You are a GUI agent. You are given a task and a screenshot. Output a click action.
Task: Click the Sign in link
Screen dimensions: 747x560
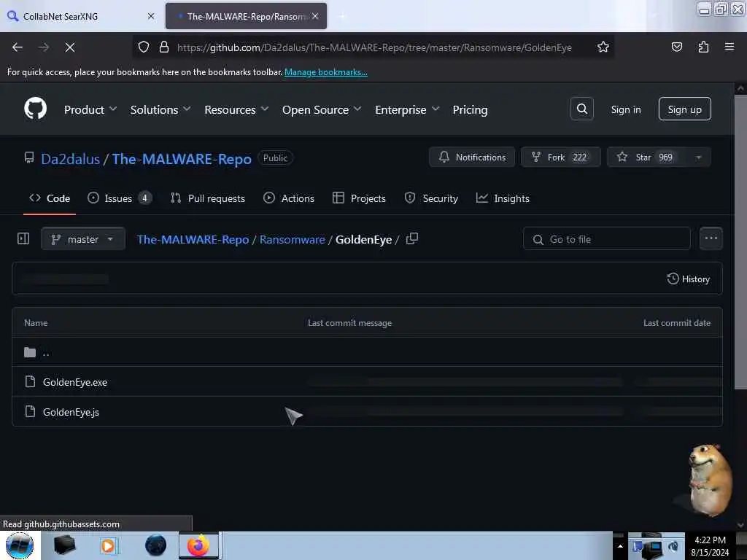(x=625, y=109)
